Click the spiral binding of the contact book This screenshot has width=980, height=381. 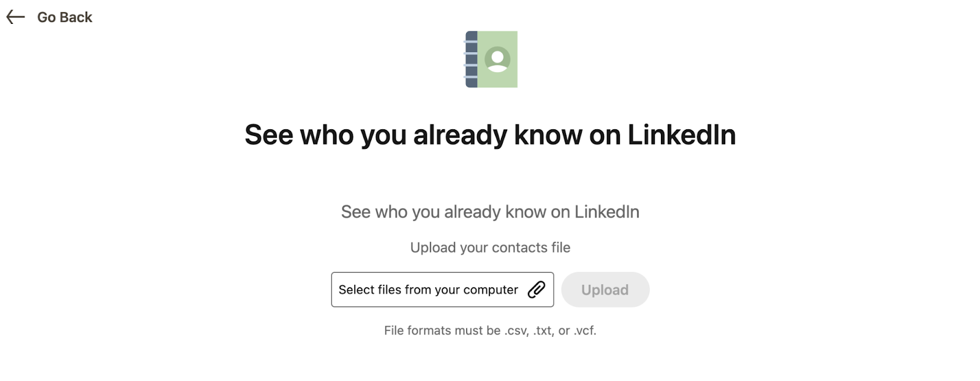[471, 59]
